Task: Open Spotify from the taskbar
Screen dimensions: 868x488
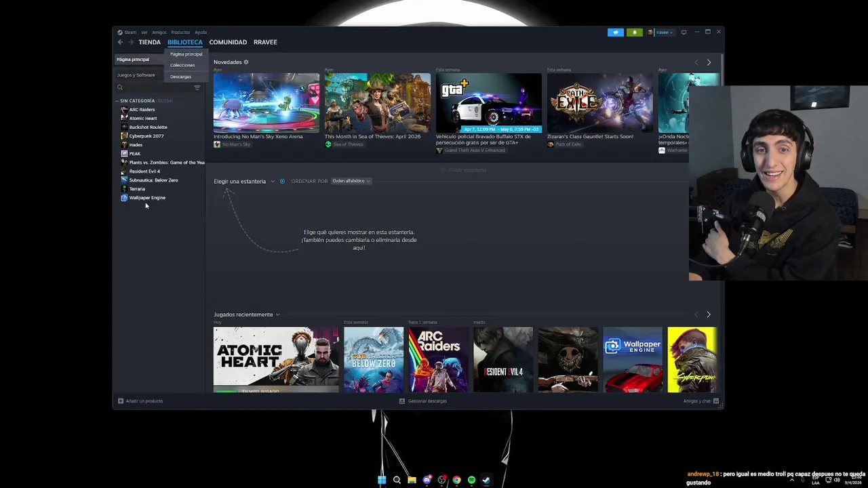Action: pos(471,480)
